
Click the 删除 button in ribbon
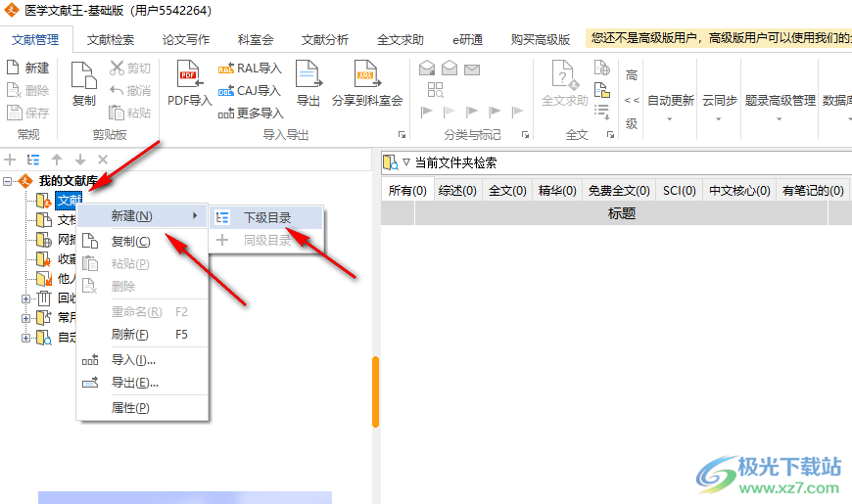(x=28, y=90)
